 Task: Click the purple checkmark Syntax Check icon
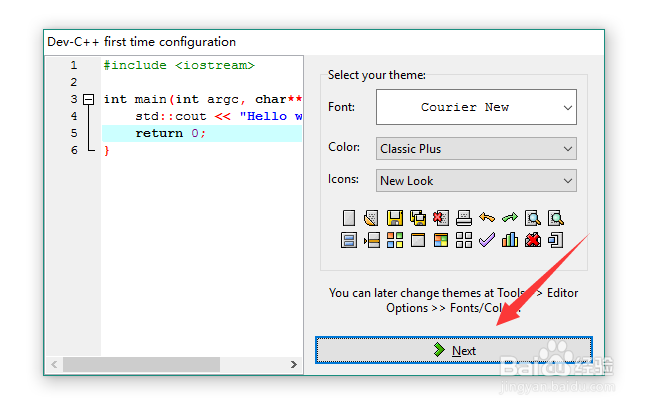(x=487, y=240)
